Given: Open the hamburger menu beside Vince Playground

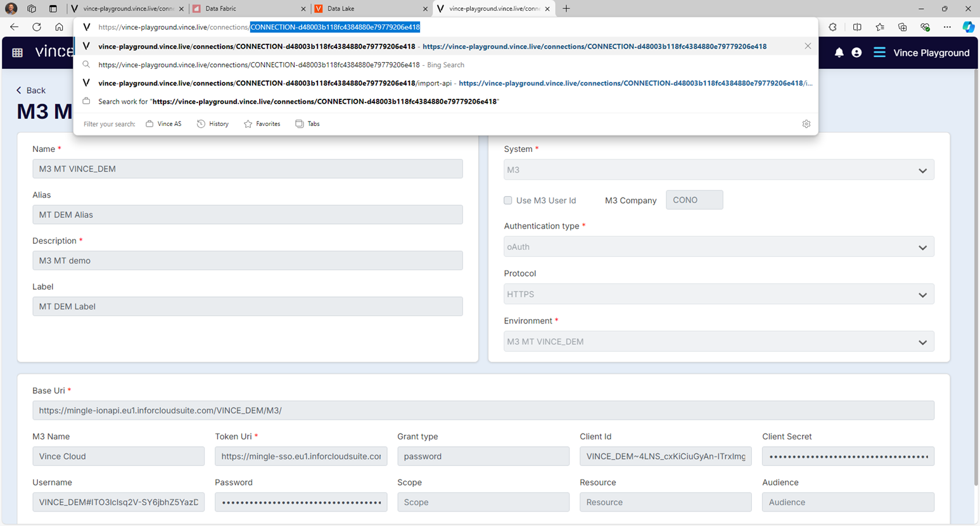Looking at the screenshot, I should [x=879, y=53].
